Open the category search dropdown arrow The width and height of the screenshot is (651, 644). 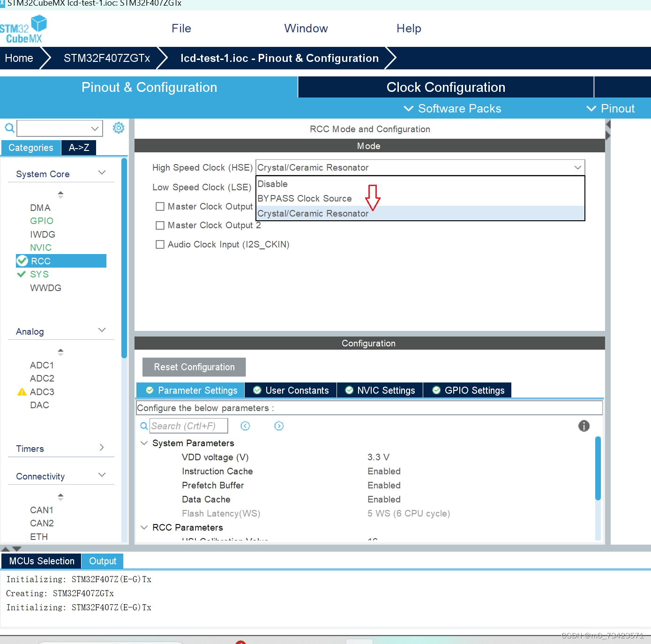tap(95, 128)
